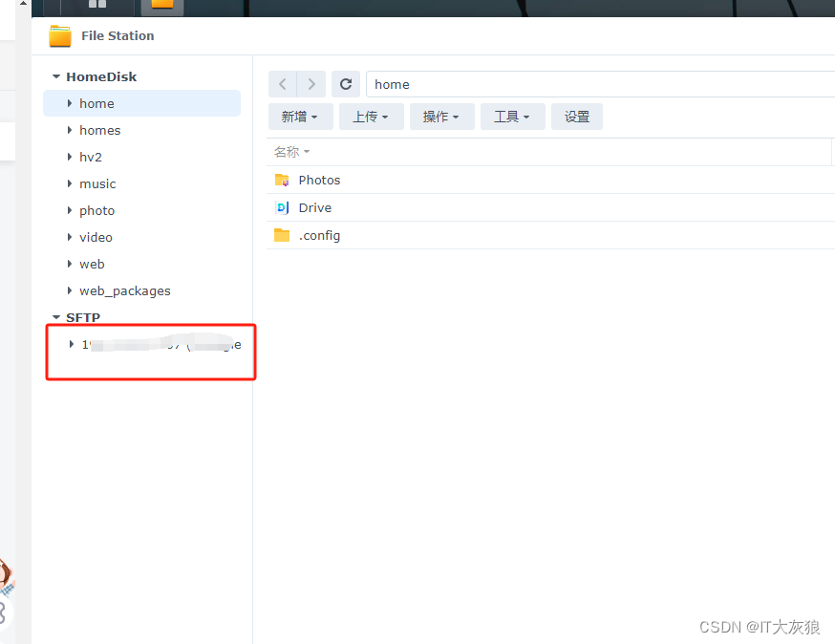Select the SFTP section label
The height and width of the screenshot is (644, 835).
click(x=83, y=317)
